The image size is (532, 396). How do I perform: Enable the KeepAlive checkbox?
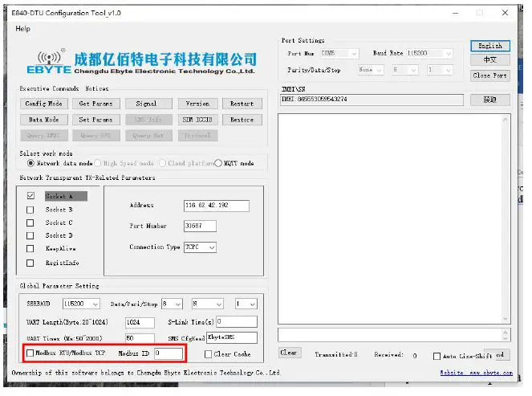pyautogui.click(x=30, y=248)
